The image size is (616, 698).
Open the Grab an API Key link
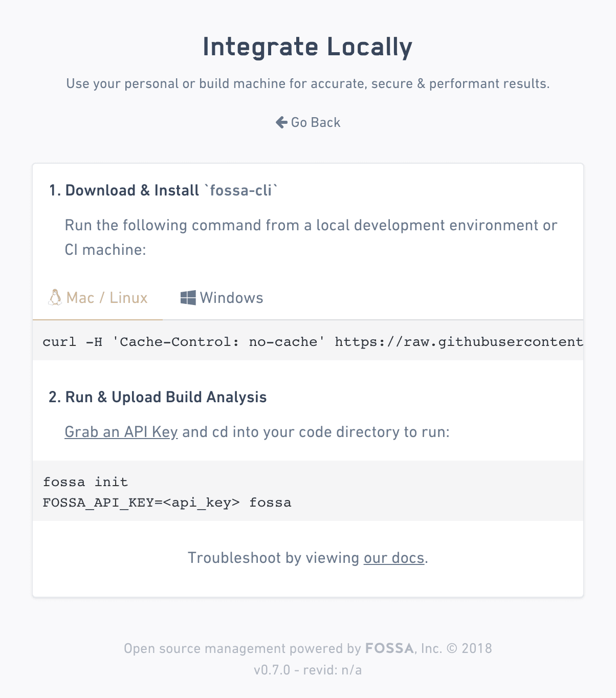120,432
